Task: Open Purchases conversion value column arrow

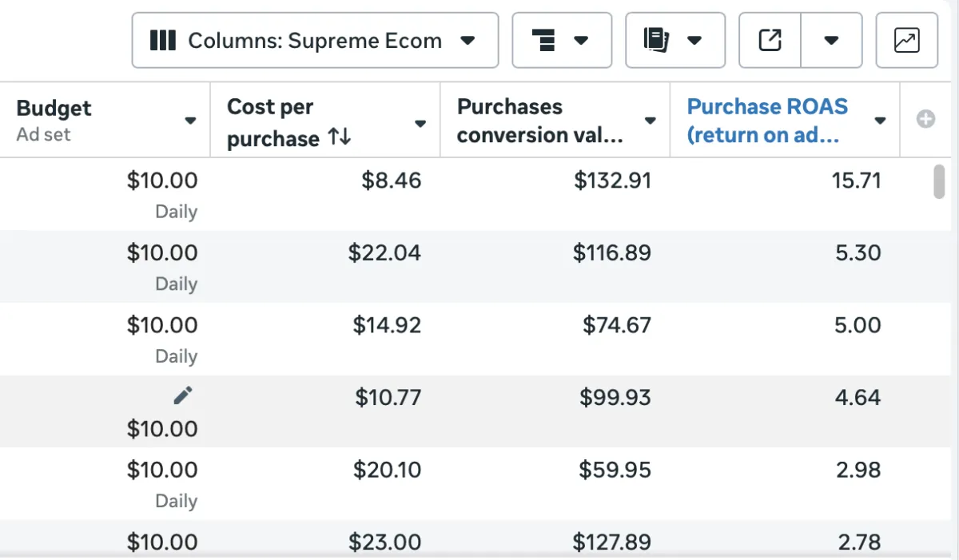Action: (x=651, y=121)
